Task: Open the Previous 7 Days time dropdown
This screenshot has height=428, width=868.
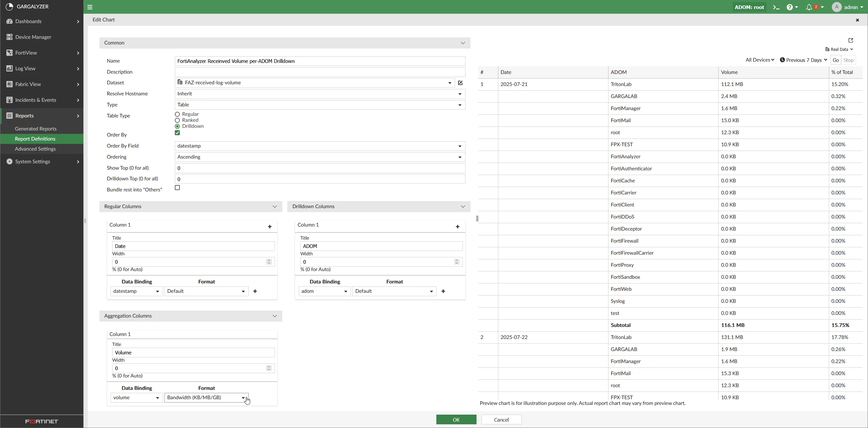Action: (803, 60)
